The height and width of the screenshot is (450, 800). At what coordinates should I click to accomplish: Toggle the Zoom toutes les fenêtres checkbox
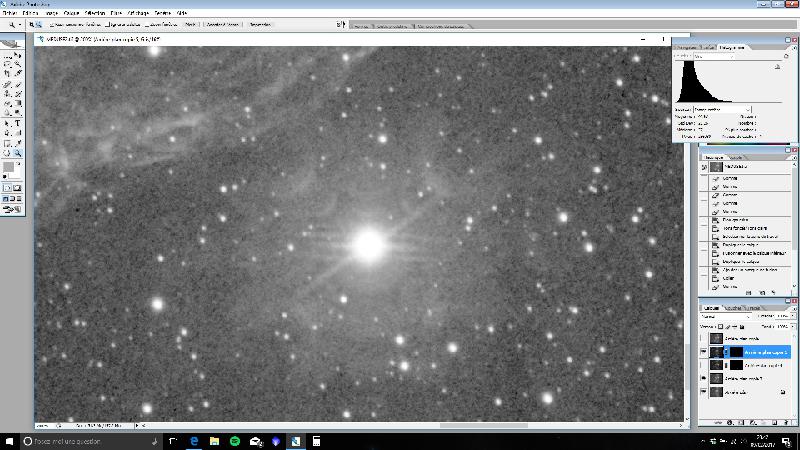pyautogui.click(x=146, y=24)
